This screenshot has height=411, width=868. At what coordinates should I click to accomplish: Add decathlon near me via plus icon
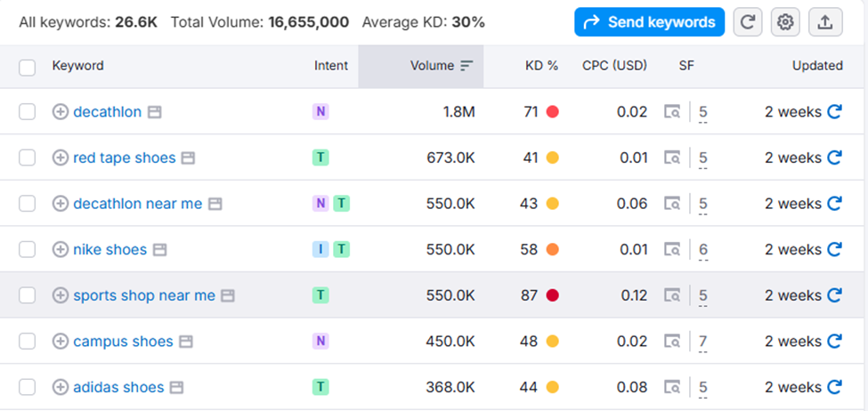pos(60,204)
